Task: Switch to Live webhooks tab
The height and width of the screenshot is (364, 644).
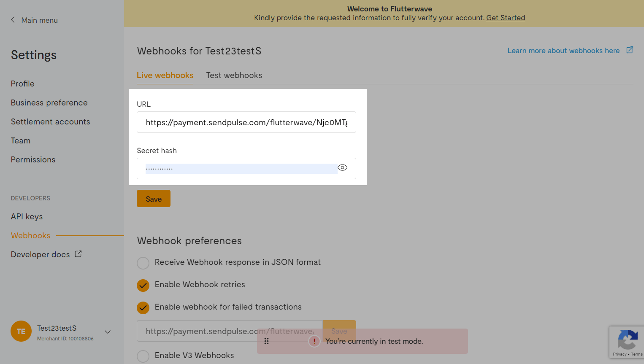Action: pyautogui.click(x=165, y=75)
